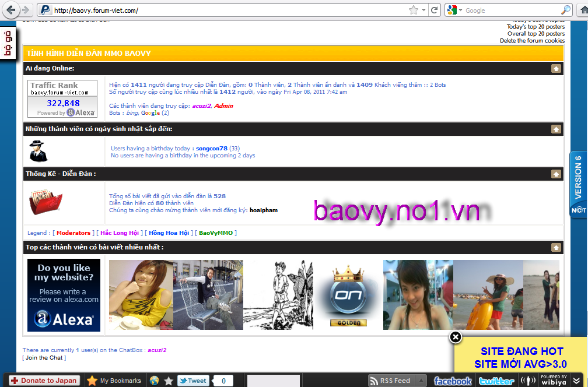This screenshot has height=387, width=588.
Task: Click the broadcast notification icon in toolbar
Action: tap(528, 381)
